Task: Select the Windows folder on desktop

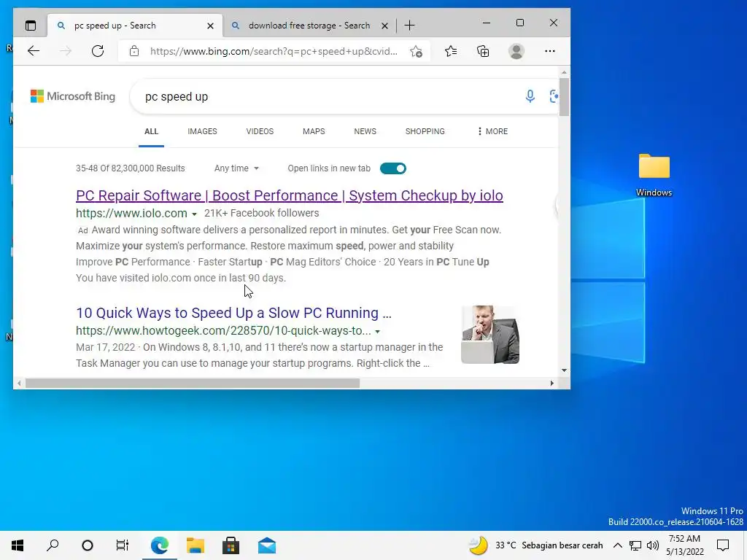Action: tap(654, 175)
